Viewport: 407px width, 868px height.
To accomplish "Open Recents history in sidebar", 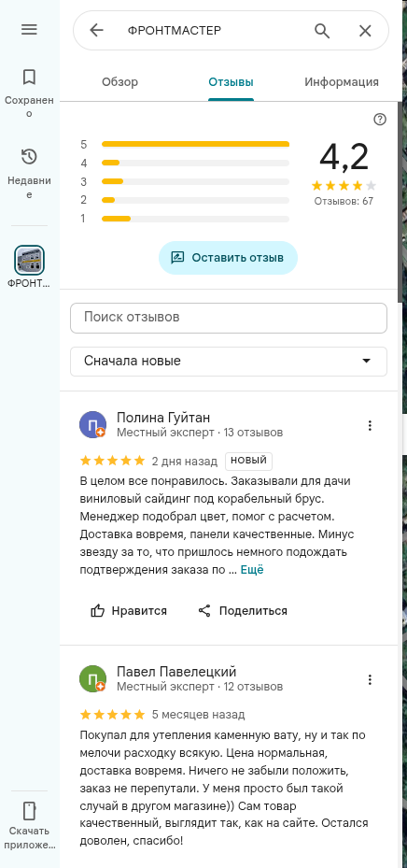I will [x=29, y=172].
